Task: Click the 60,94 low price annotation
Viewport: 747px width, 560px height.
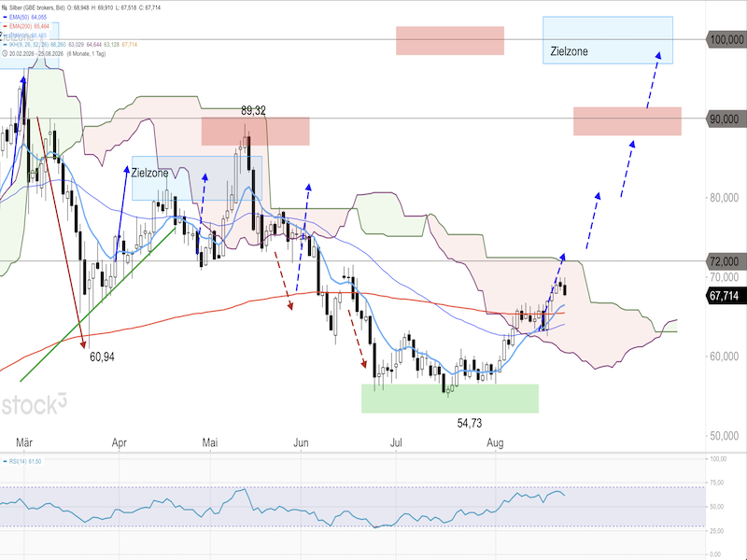Action: pos(102,357)
